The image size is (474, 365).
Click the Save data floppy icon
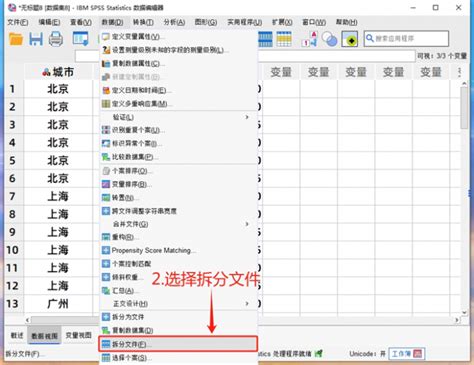click(36, 39)
